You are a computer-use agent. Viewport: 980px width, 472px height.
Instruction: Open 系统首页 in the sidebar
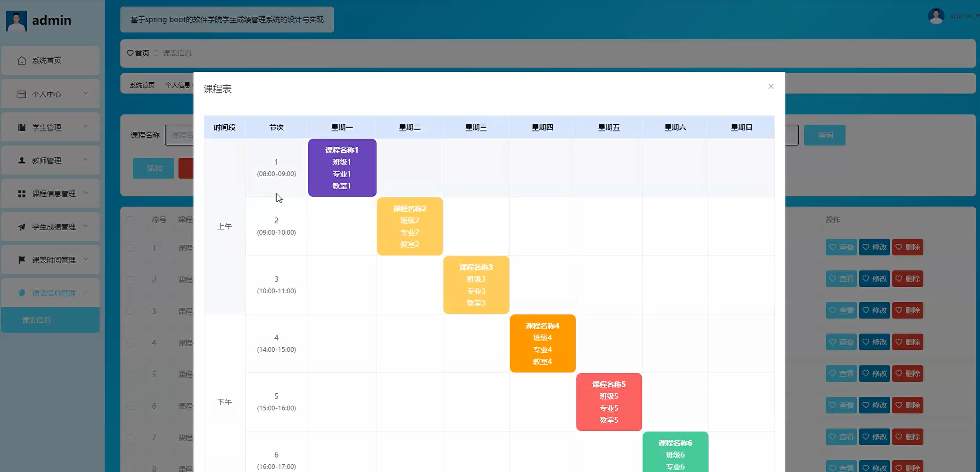(x=50, y=60)
